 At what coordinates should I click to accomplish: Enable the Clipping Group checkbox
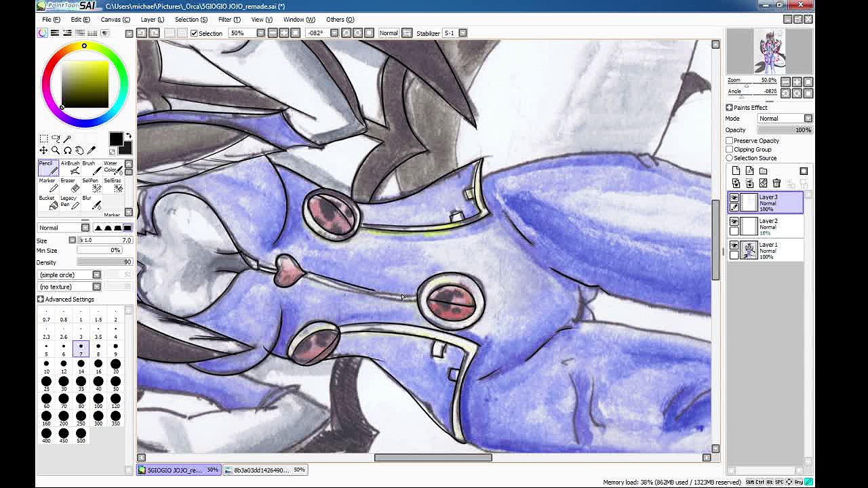[x=730, y=149]
